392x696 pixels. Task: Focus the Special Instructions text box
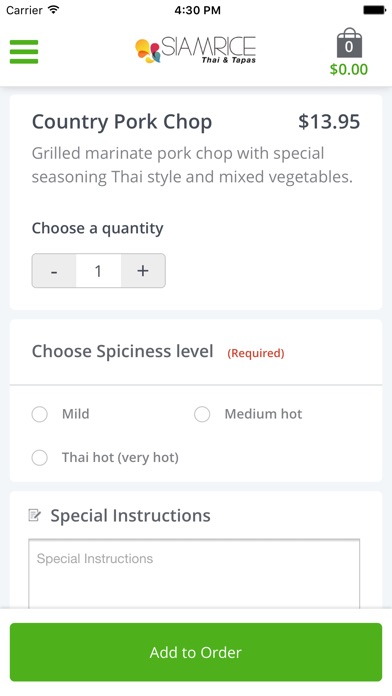pos(194,573)
